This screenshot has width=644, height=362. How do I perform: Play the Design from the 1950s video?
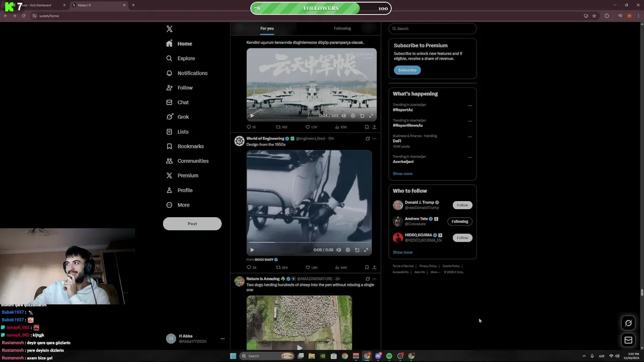click(x=252, y=250)
